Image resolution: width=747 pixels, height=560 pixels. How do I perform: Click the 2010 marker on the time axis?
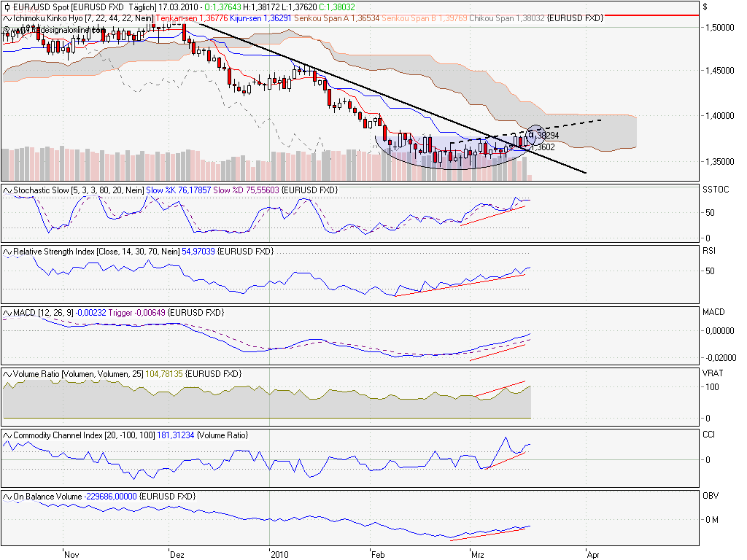coord(279,554)
